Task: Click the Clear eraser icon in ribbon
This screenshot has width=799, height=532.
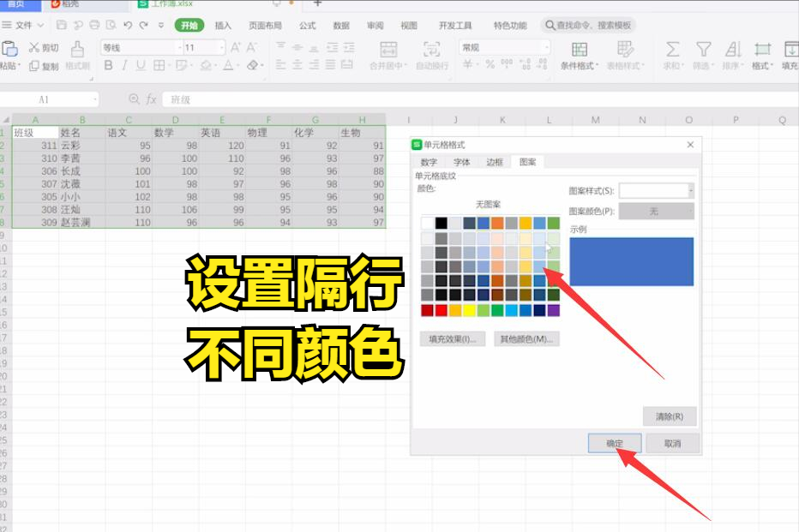Action: (x=252, y=65)
